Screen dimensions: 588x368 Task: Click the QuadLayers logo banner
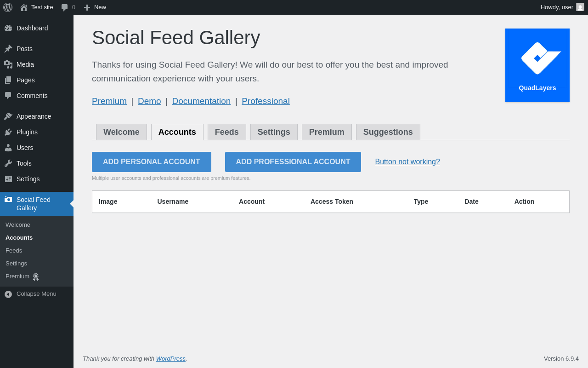tap(537, 65)
